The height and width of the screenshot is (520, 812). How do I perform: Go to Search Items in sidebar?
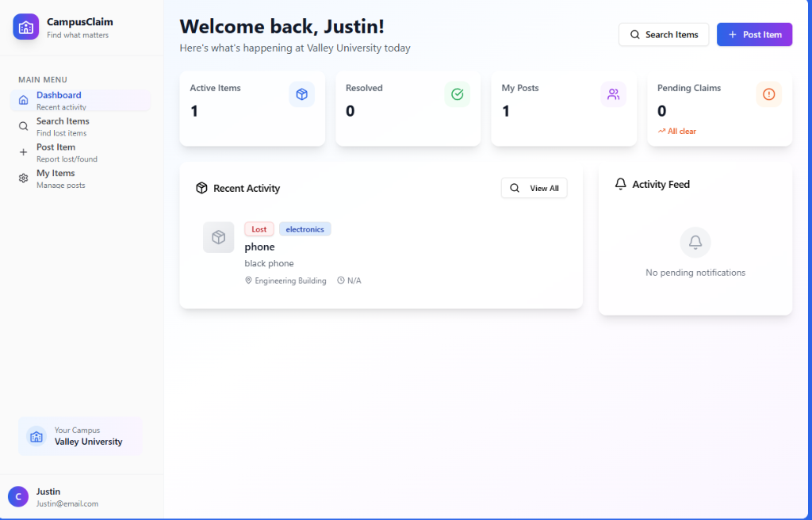click(x=80, y=126)
